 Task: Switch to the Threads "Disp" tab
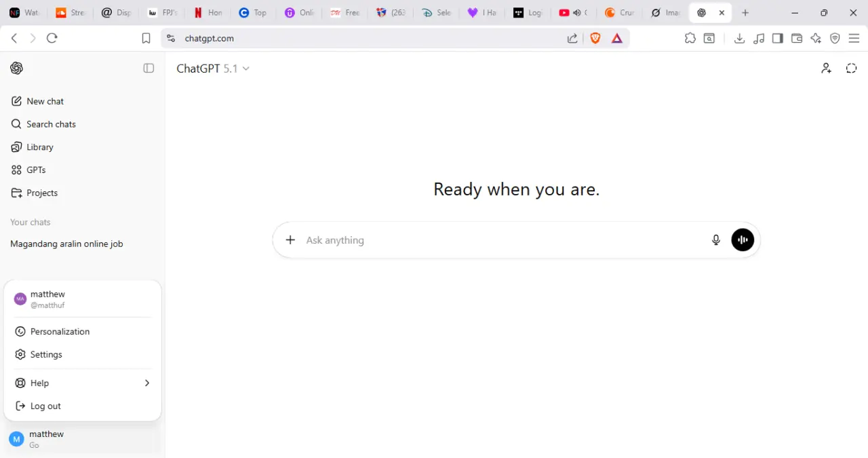(116, 13)
